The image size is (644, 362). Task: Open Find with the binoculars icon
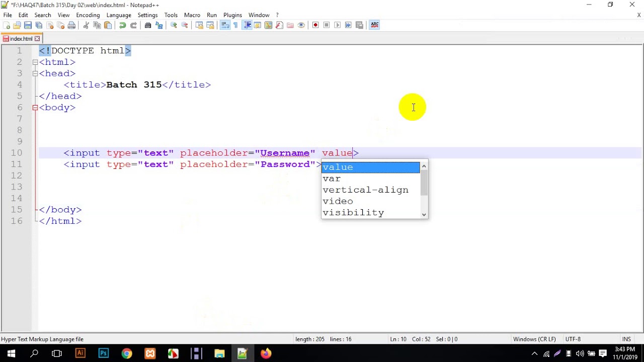pos(148,25)
